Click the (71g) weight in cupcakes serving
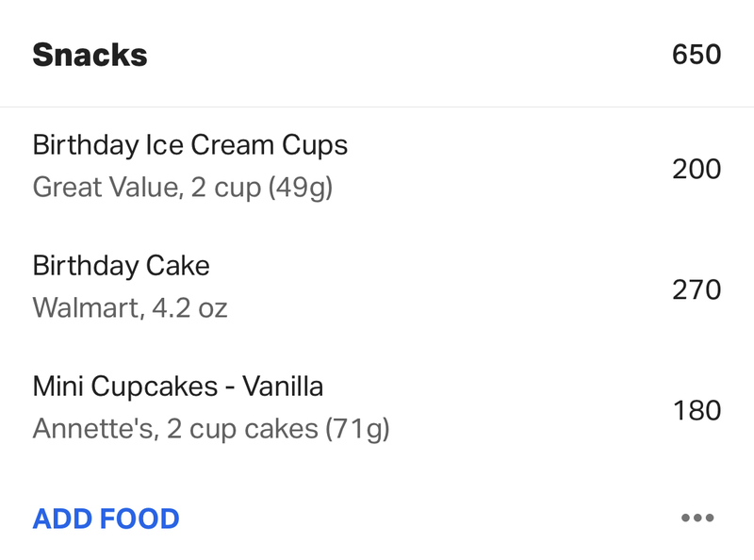The width and height of the screenshot is (754, 560). 357,429
